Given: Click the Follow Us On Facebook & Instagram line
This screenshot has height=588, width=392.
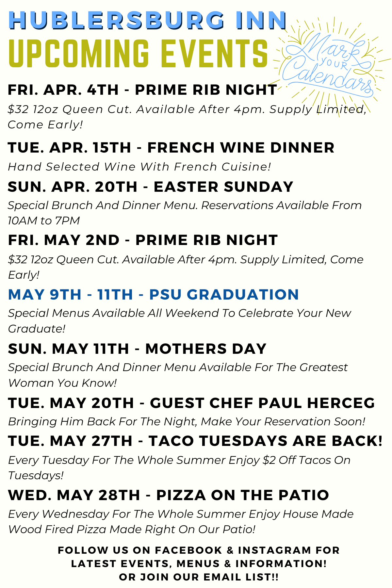Looking at the screenshot, I should [x=199, y=550].
